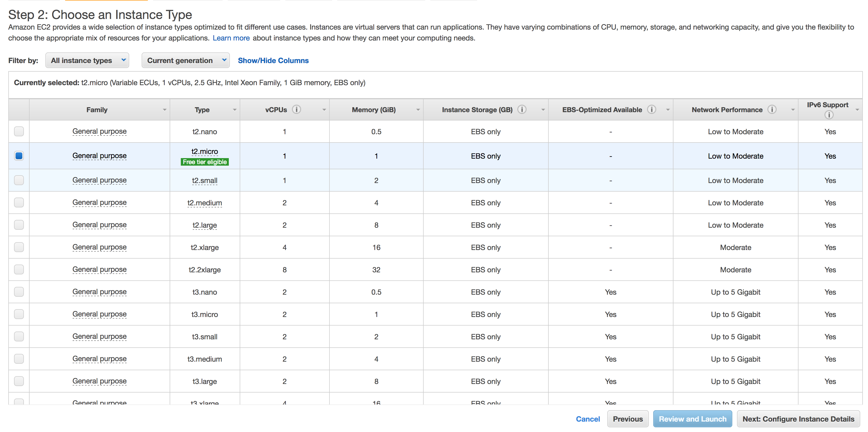Click the Instance Storage info icon
The width and height of the screenshot is (868, 432).
[522, 110]
